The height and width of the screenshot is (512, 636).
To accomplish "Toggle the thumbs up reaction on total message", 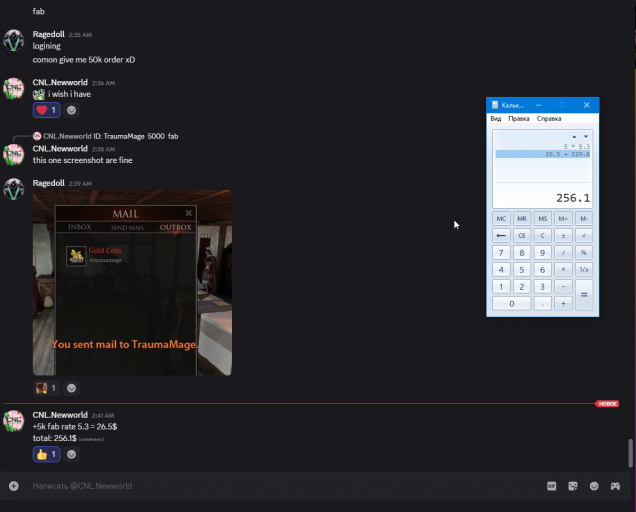I will point(47,454).
